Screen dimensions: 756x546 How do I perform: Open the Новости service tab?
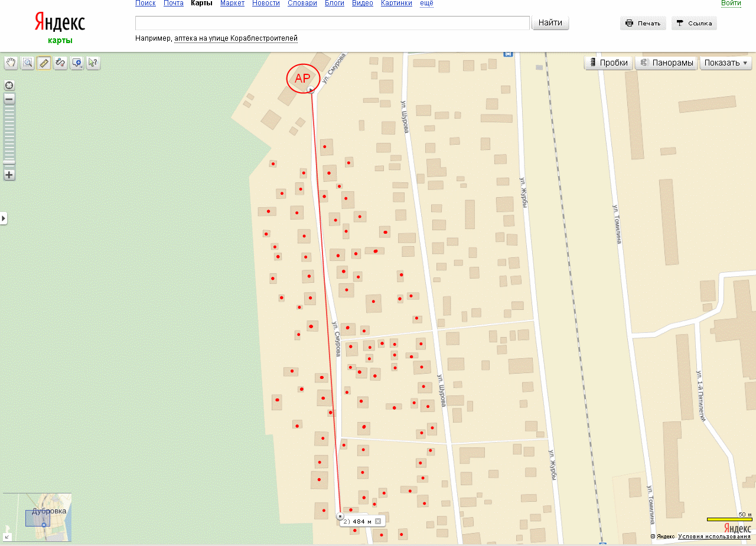click(266, 4)
